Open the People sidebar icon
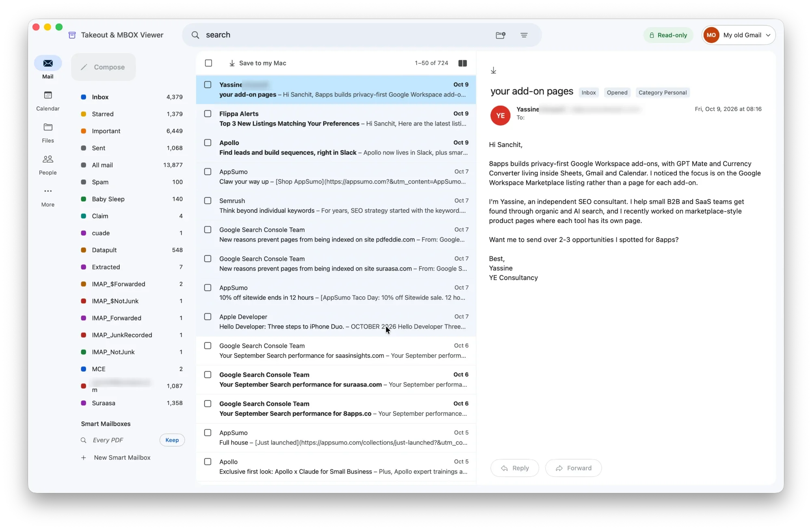Screen dimensions: 812x530 48,159
